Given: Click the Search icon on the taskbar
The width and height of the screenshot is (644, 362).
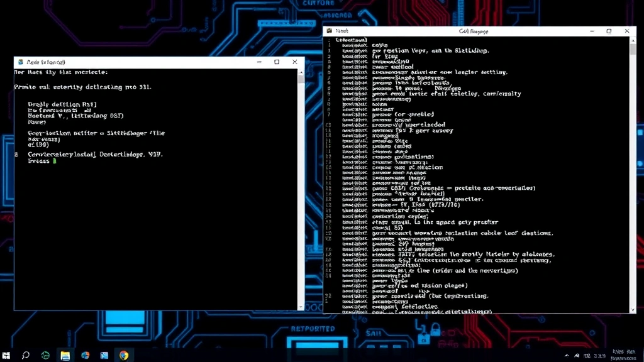Looking at the screenshot, I should coord(26,355).
